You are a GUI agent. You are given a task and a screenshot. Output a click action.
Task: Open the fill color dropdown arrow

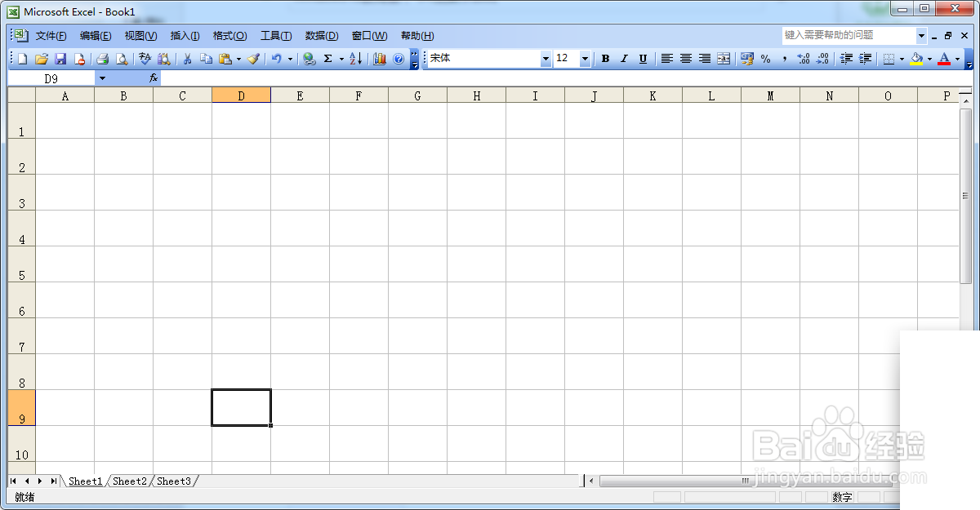tap(929, 59)
